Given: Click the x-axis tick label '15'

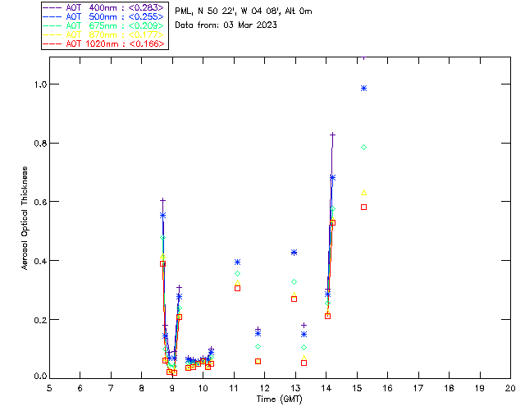Looking at the screenshot, I should (357, 388).
